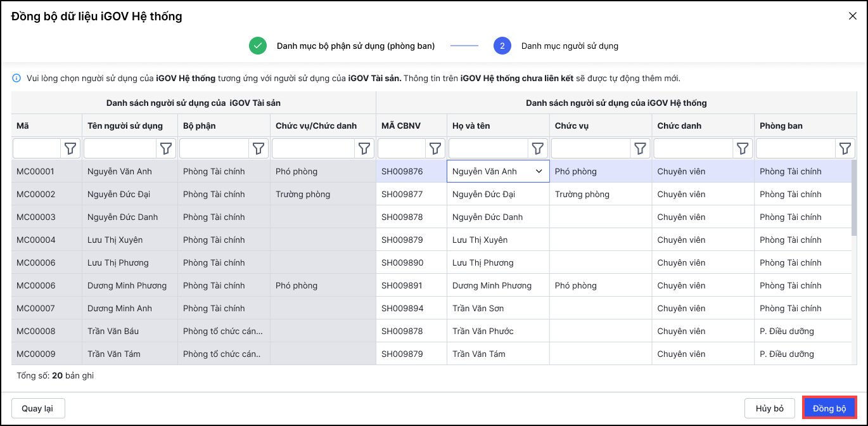Image resolution: width=868 pixels, height=426 pixels.
Task: Click the blue info icon beside instructions
Action: (17, 79)
